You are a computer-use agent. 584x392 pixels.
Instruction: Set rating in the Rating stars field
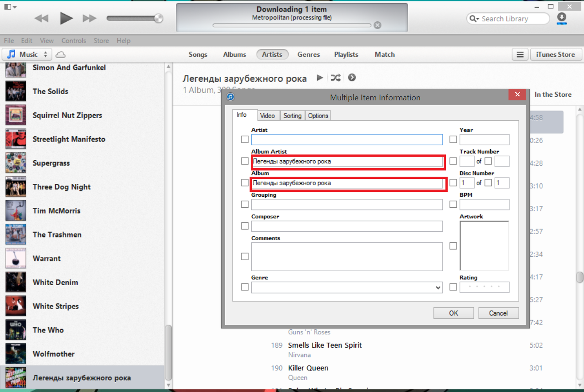click(485, 287)
